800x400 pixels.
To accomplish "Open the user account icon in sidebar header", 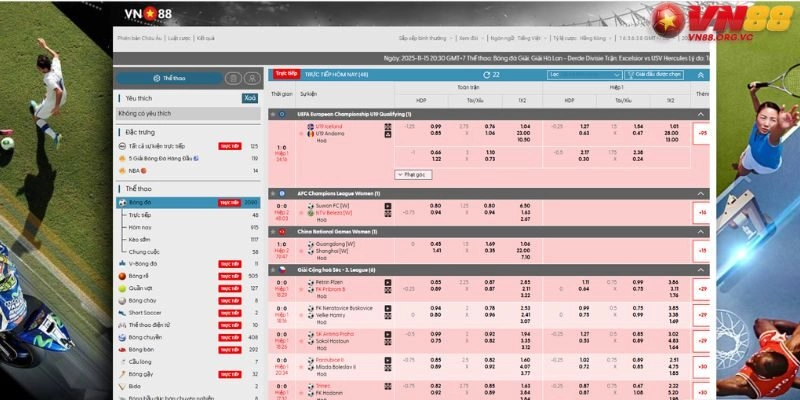I will point(252,78).
